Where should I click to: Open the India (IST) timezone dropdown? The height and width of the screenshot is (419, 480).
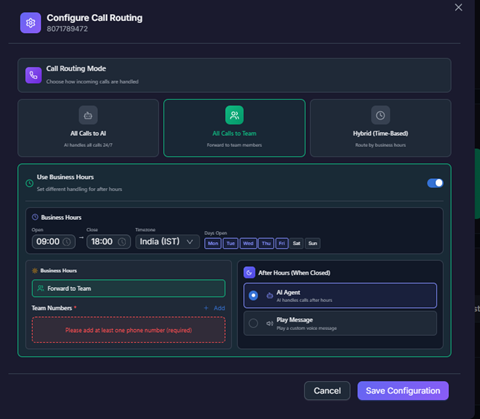pyautogui.click(x=167, y=242)
